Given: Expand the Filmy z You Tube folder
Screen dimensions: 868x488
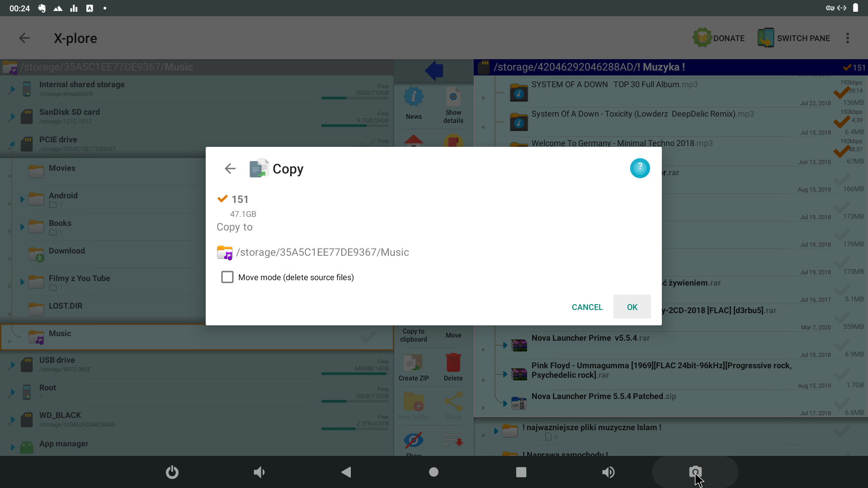Looking at the screenshot, I should [22, 282].
